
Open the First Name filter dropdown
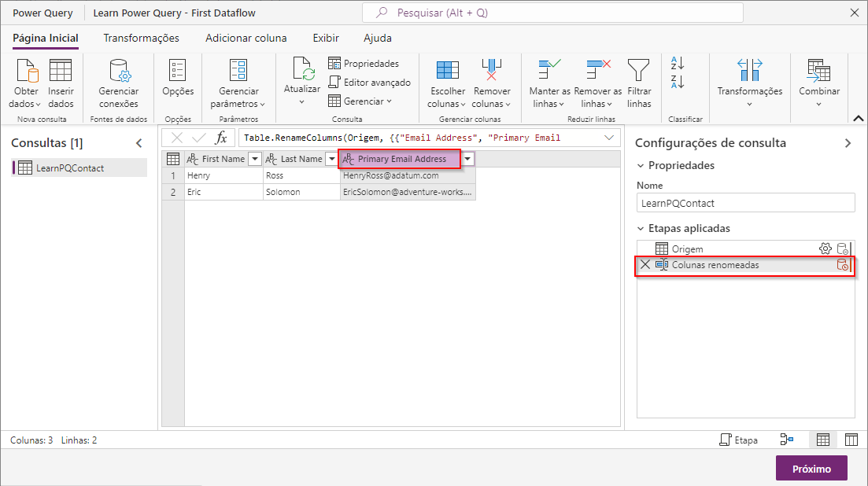coord(255,159)
